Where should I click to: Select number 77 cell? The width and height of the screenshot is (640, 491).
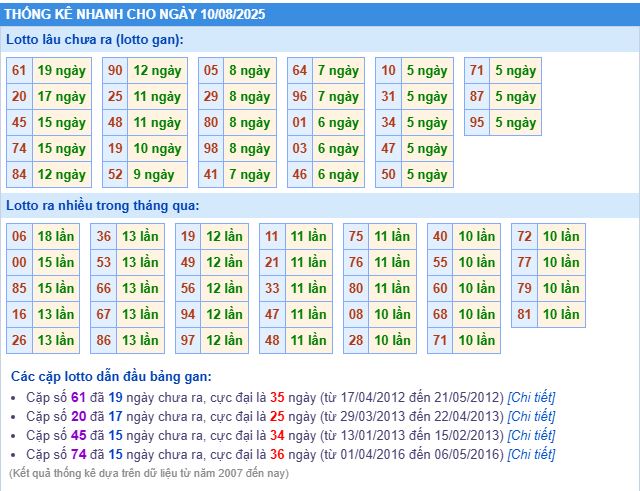tap(524, 262)
